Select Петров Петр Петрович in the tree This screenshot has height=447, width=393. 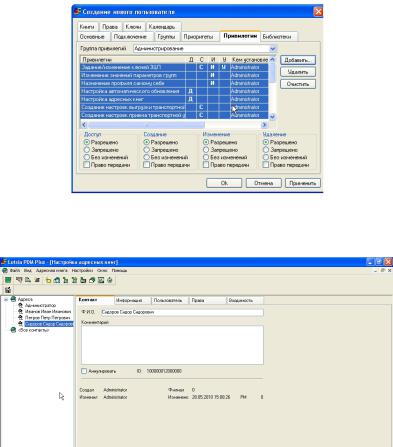click(48, 318)
